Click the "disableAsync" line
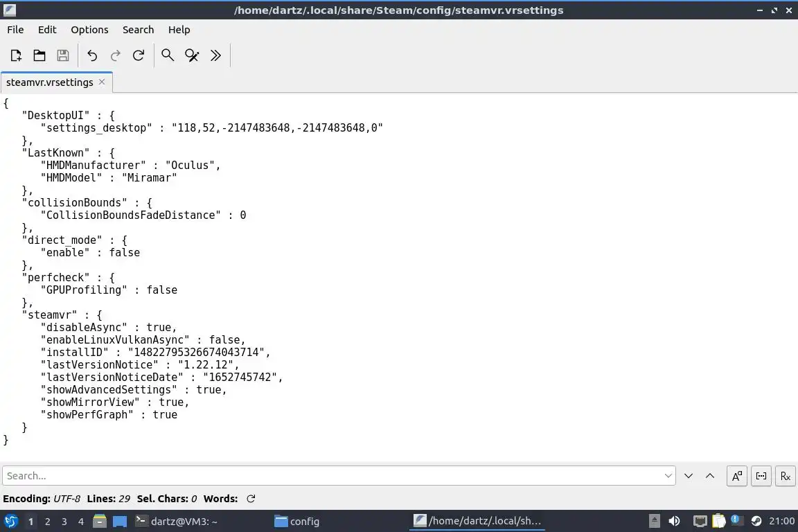 click(109, 328)
